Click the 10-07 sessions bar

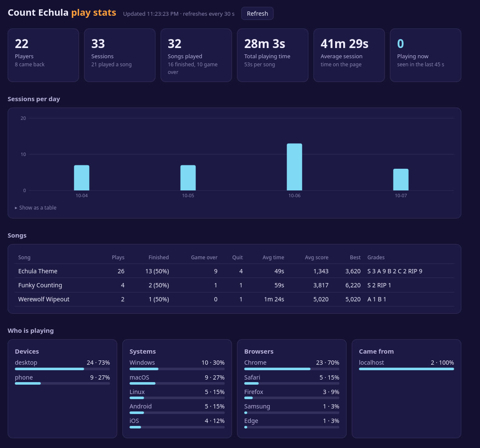401,179
